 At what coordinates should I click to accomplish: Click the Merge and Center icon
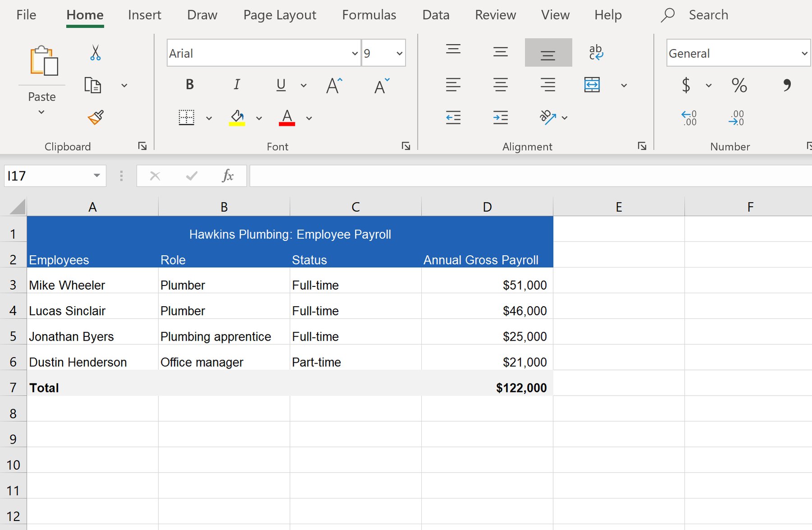coord(592,85)
